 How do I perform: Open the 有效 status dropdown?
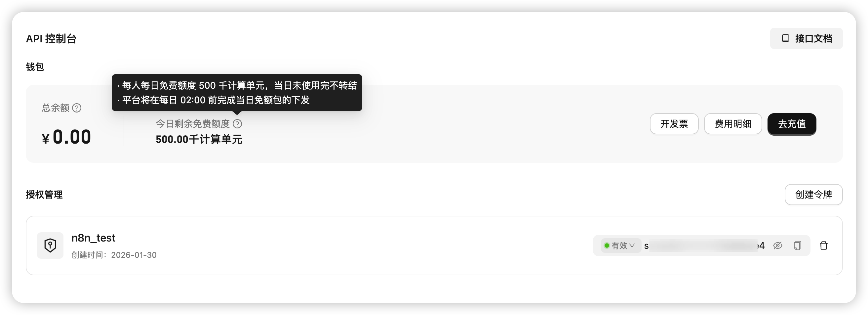pyautogui.click(x=620, y=246)
